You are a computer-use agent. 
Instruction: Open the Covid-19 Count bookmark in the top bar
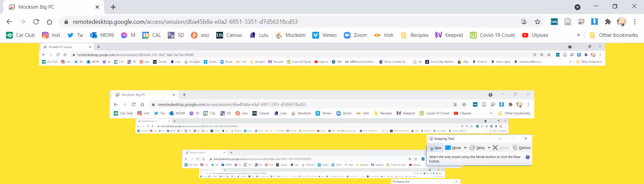[x=492, y=35]
